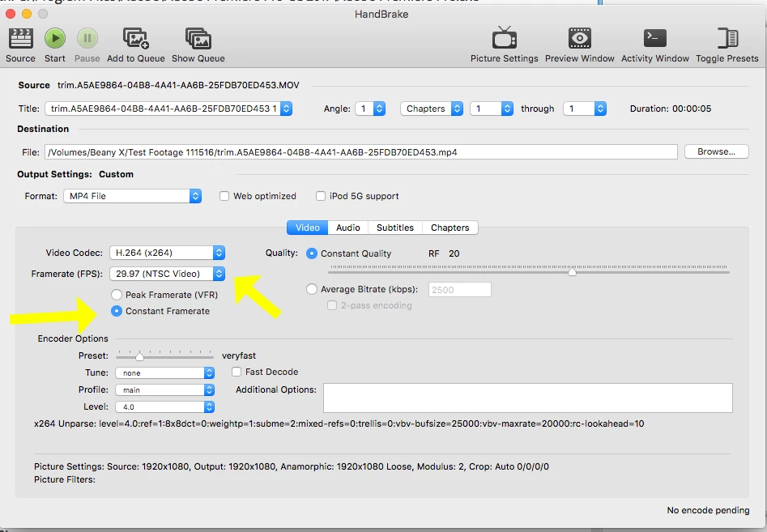Viewport: 767px width, 532px height.
Task: Select the Constant Framerate radio button
Action: pos(117,311)
